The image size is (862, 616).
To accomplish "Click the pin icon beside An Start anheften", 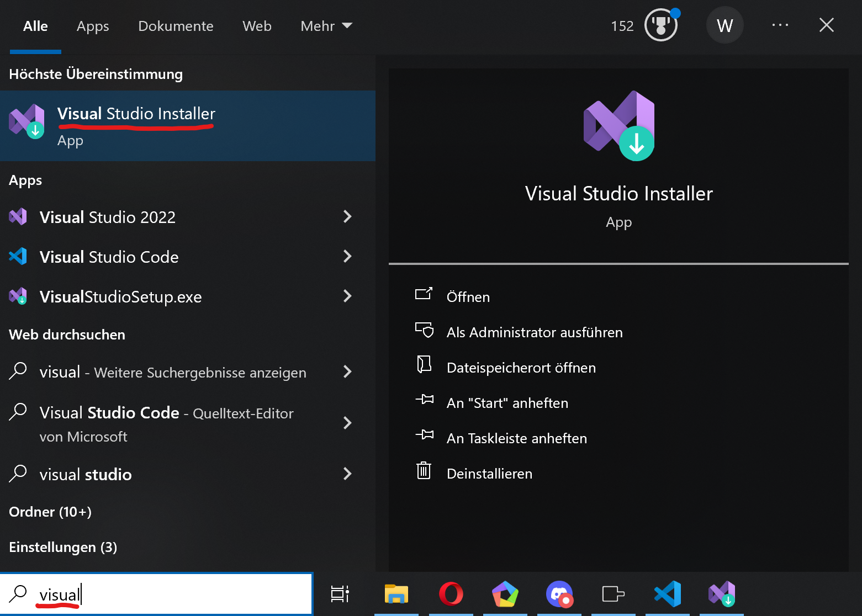I will click(x=424, y=399).
